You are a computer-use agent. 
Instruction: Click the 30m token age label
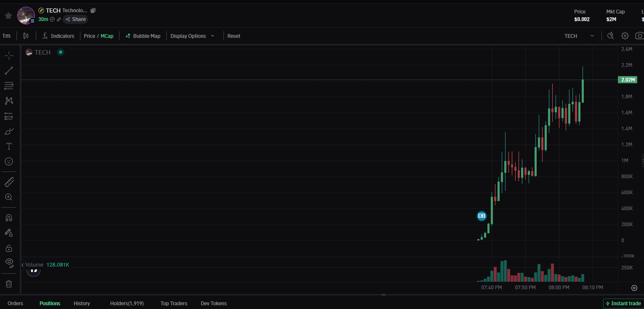pyautogui.click(x=43, y=19)
